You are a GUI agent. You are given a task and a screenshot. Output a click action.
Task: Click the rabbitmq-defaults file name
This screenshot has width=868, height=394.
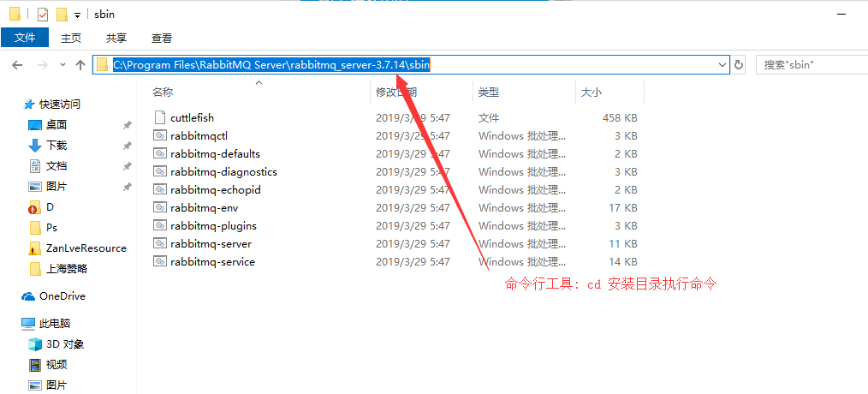pyautogui.click(x=216, y=153)
